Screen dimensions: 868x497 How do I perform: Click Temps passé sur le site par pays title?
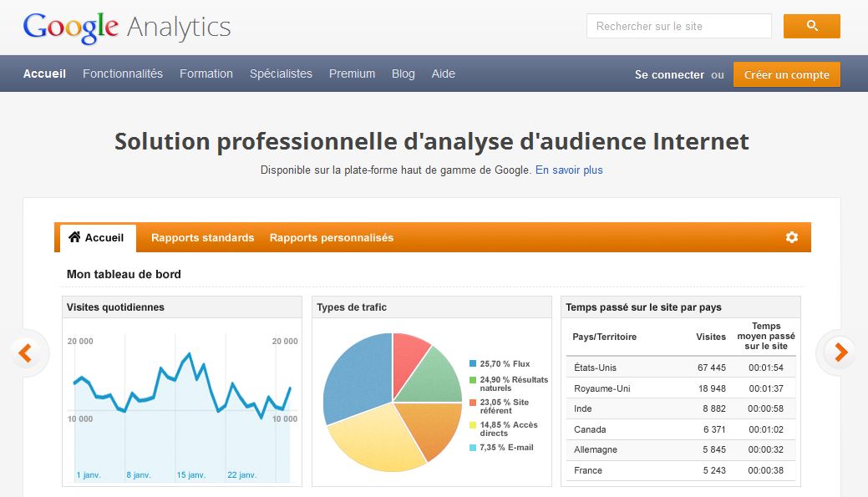pyautogui.click(x=643, y=307)
